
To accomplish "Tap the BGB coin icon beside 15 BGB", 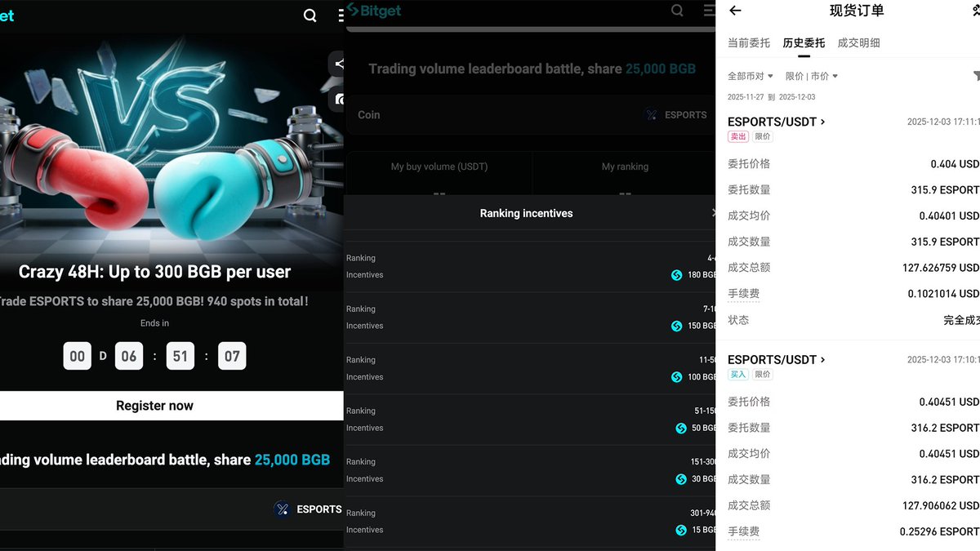I will [681, 530].
